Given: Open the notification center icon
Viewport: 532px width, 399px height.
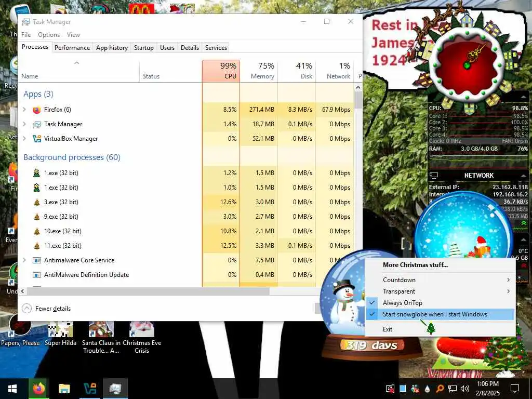Looking at the screenshot, I should click(515, 389).
